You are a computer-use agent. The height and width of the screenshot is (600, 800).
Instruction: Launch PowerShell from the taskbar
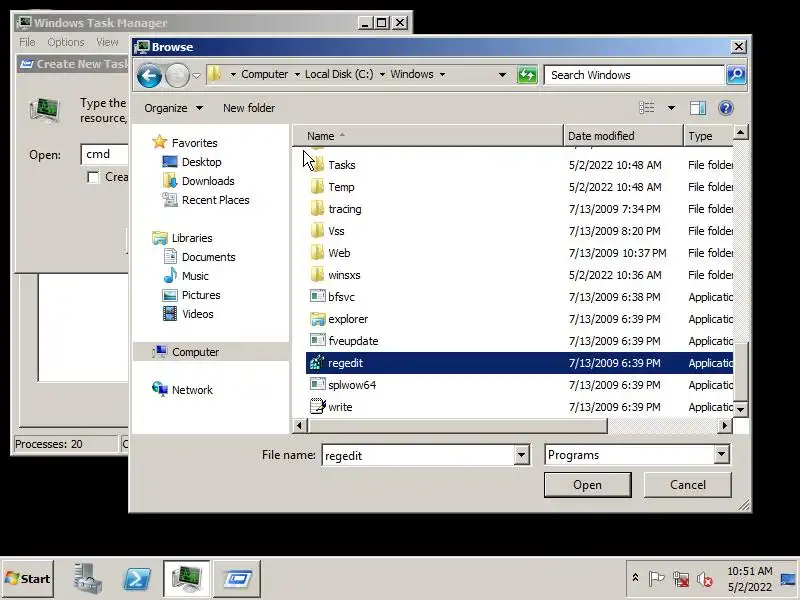point(137,579)
